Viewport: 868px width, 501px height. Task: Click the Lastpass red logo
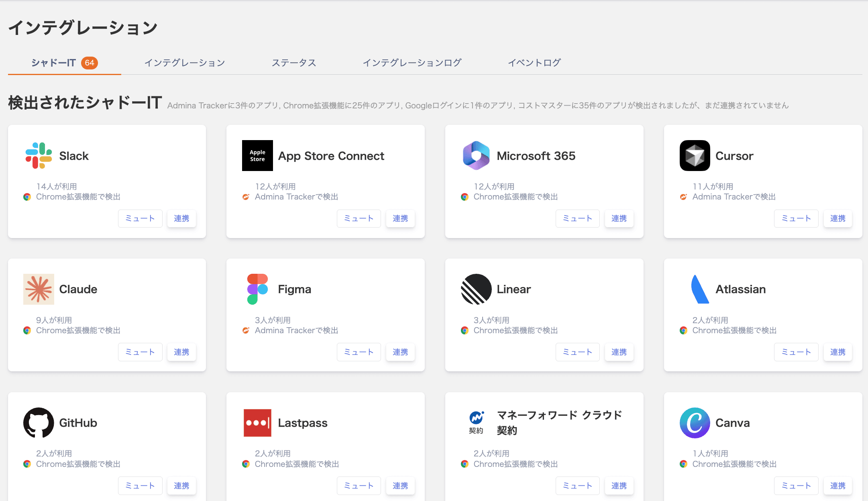pos(257,423)
